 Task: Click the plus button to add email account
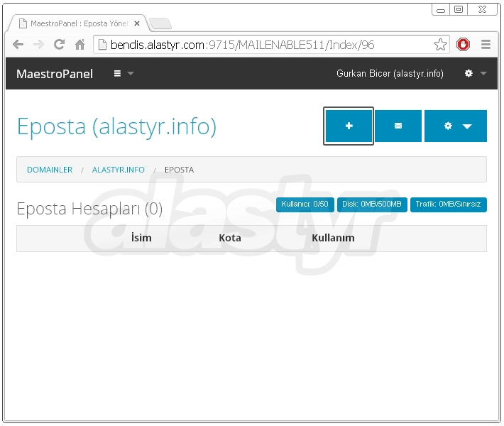(x=349, y=126)
